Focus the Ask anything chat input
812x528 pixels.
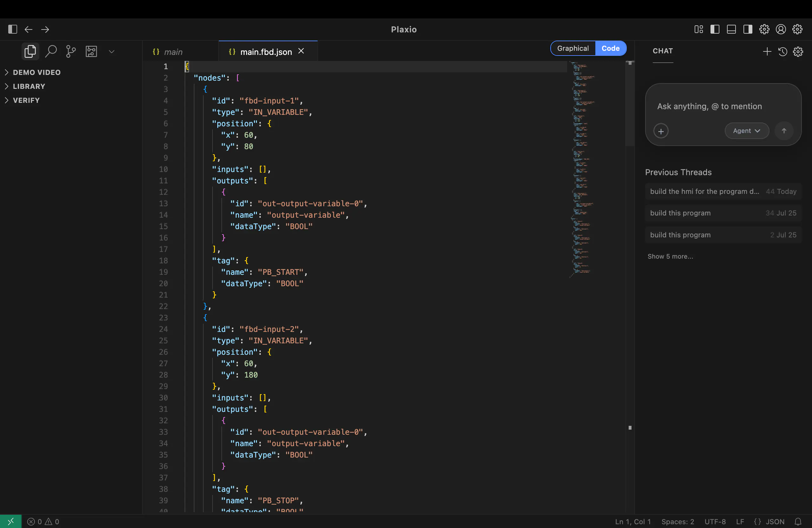pos(723,107)
